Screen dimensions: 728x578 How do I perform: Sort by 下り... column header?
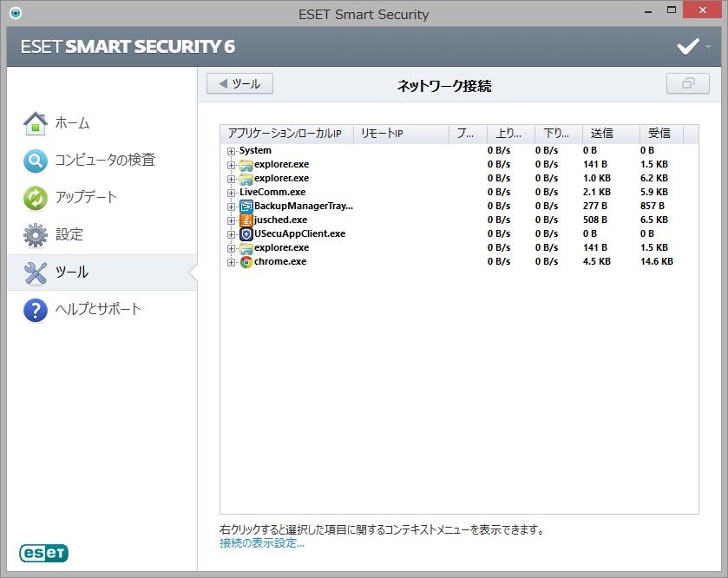pos(559,134)
